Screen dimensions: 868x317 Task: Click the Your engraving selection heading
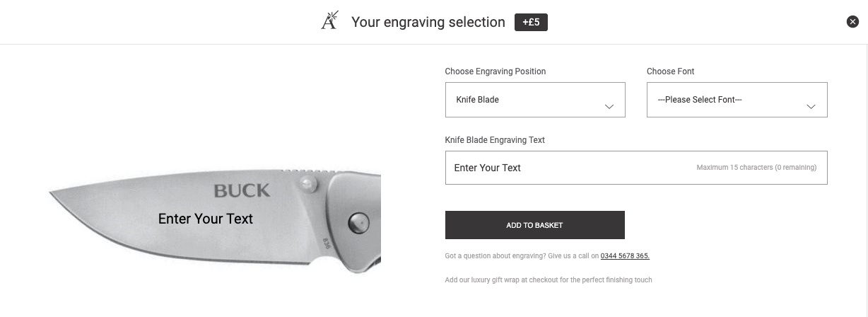[x=428, y=22]
